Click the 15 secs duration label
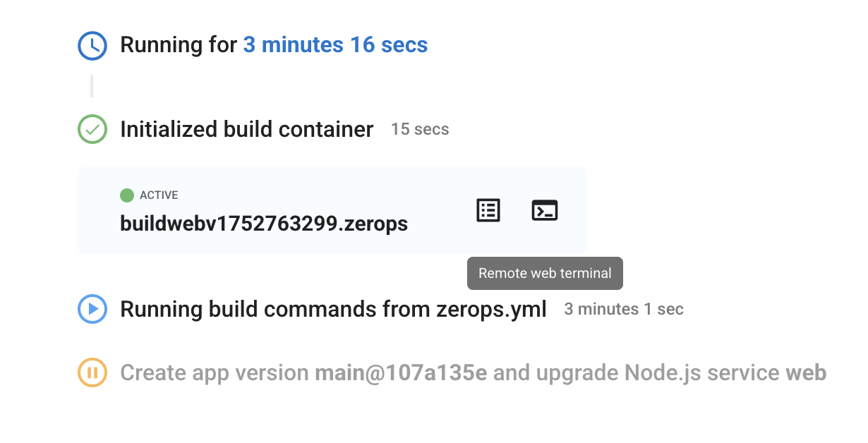 [x=420, y=130]
